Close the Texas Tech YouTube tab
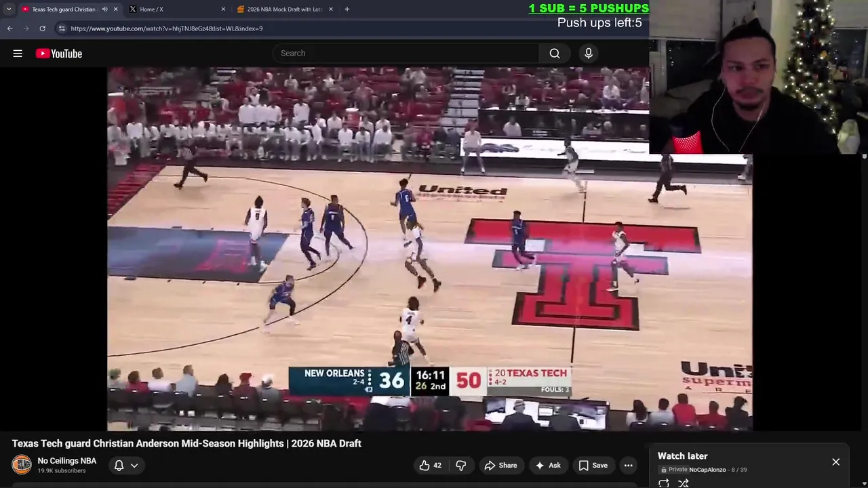868x488 pixels. tap(115, 9)
